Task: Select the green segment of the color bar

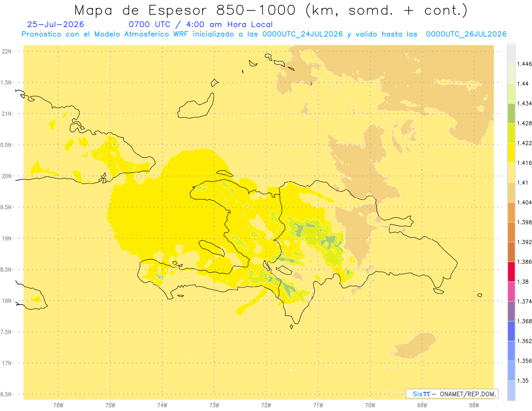Action: point(511,113)
